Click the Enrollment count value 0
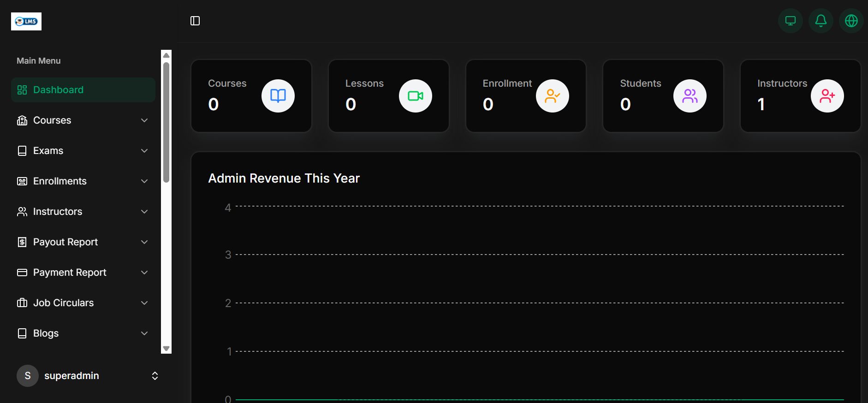 coord(488,104)
